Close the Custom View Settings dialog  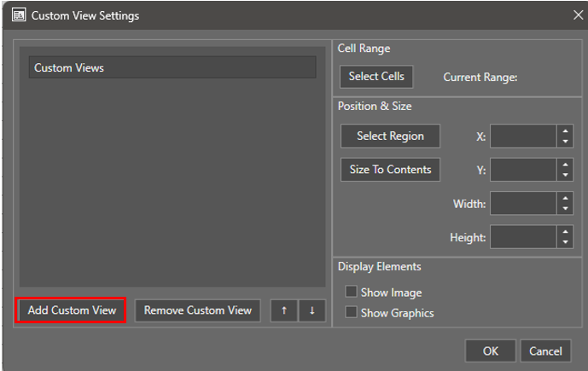577,14
